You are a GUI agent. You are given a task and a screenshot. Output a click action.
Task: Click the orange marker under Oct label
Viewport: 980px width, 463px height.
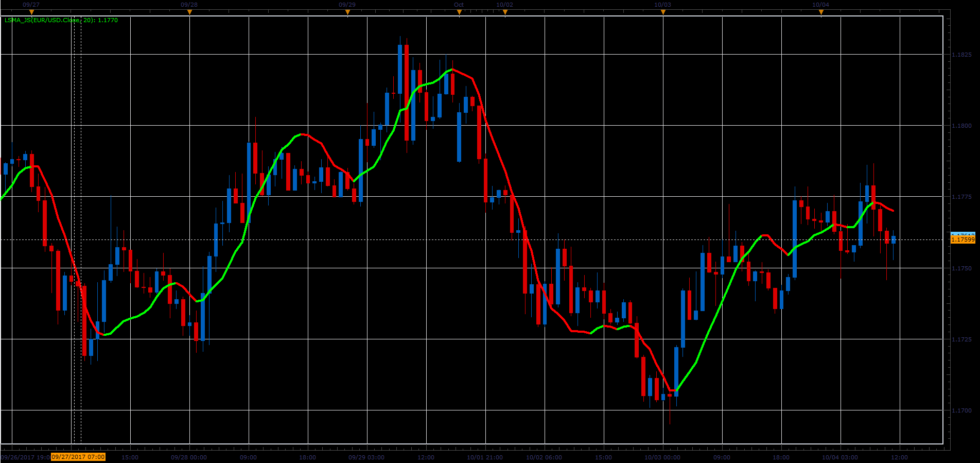(x=459, y=12)
